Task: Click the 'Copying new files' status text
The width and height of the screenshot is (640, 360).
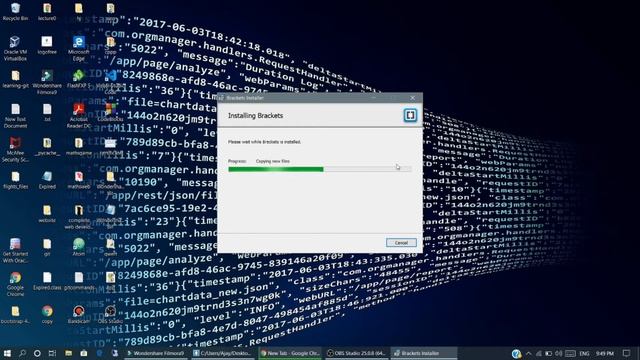Action: tap(273, 161)
